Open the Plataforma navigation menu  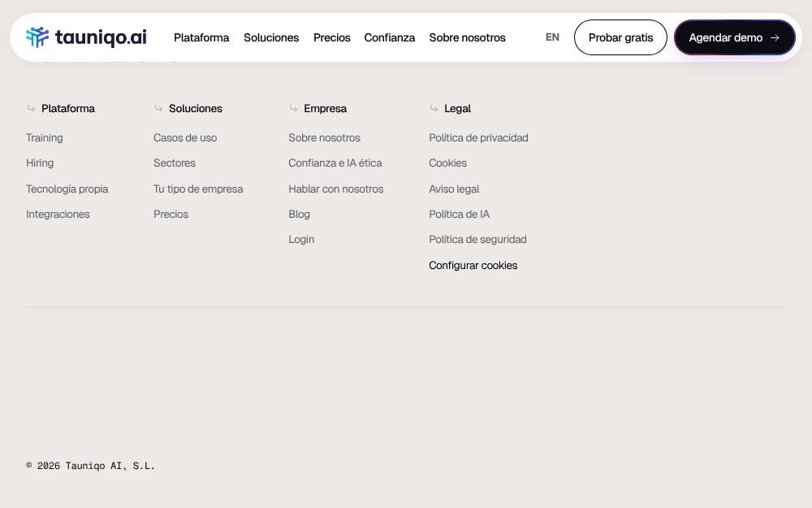(x=201, y=38)
